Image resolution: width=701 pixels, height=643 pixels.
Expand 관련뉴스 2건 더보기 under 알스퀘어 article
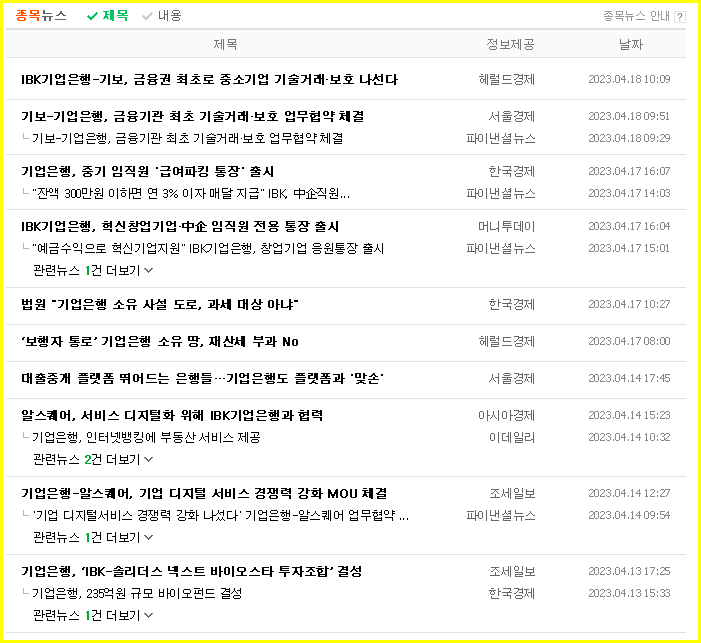pos(93,459)
